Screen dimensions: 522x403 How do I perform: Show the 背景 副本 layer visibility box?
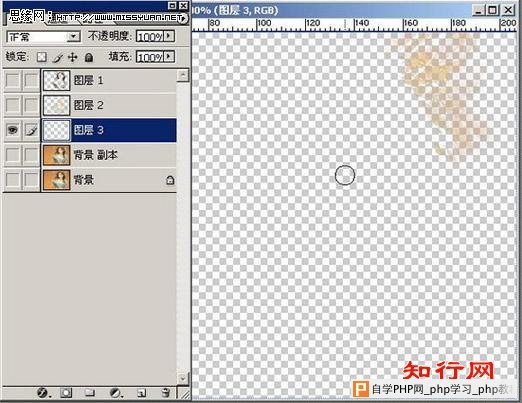13,155
